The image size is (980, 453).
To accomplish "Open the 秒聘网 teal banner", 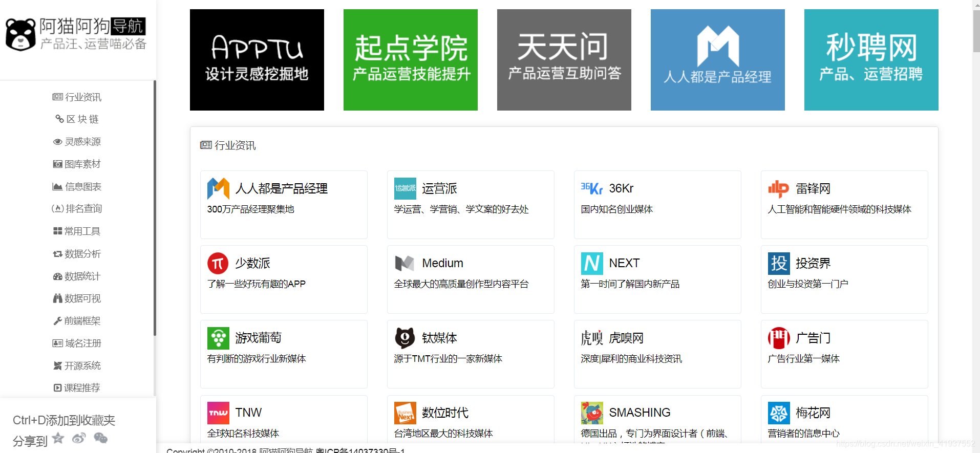I will pos(871,60).
